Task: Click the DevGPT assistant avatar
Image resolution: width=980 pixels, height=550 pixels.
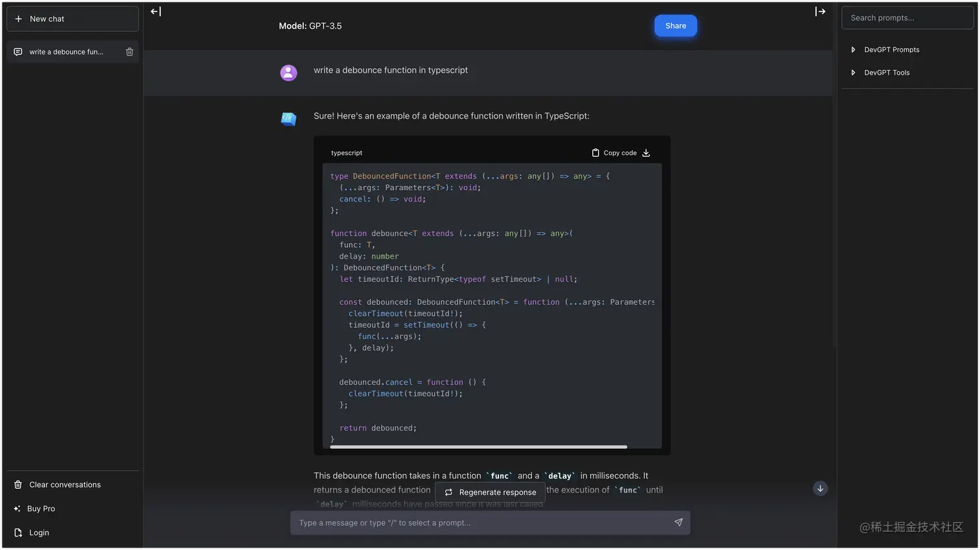Action: 288,119
